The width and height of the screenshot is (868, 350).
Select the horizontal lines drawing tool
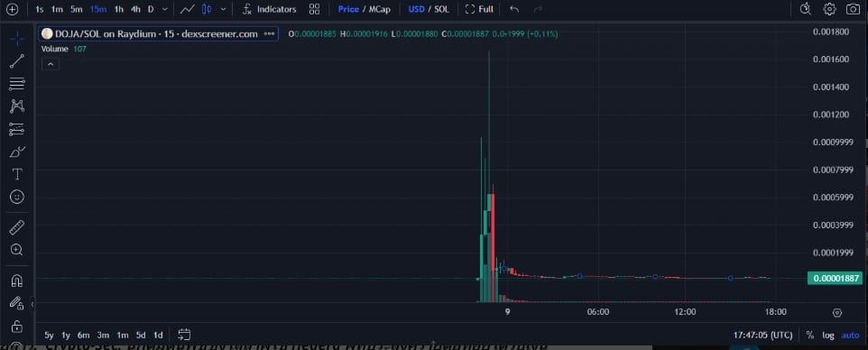pos(17,84)
